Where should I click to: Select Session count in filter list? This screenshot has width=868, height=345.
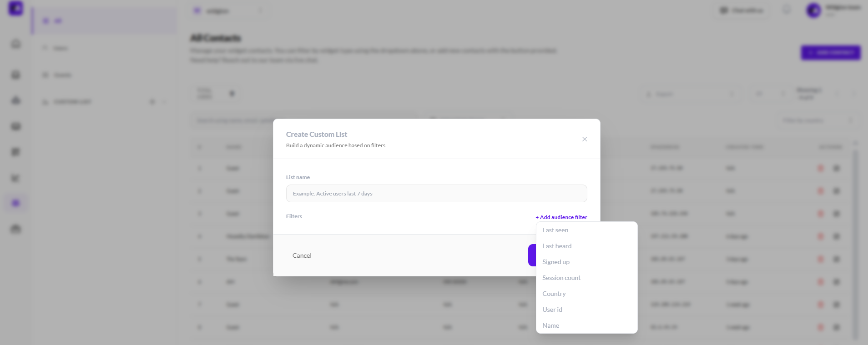click(x=561, y=278)
